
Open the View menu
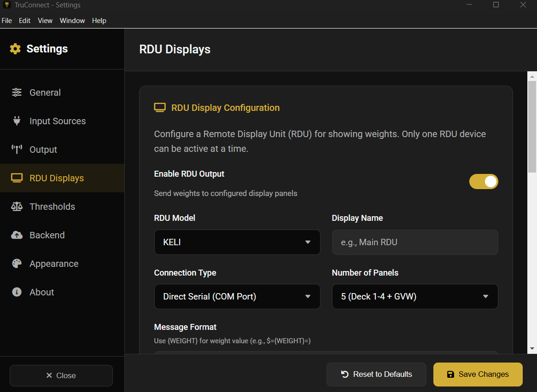pyautogui.click(x=45, y=21)
